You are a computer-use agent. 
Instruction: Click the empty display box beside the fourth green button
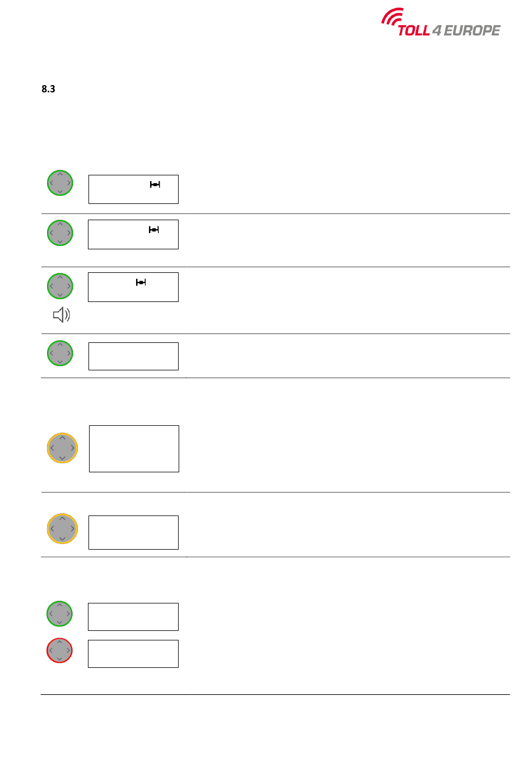click(x=133, y=356)
